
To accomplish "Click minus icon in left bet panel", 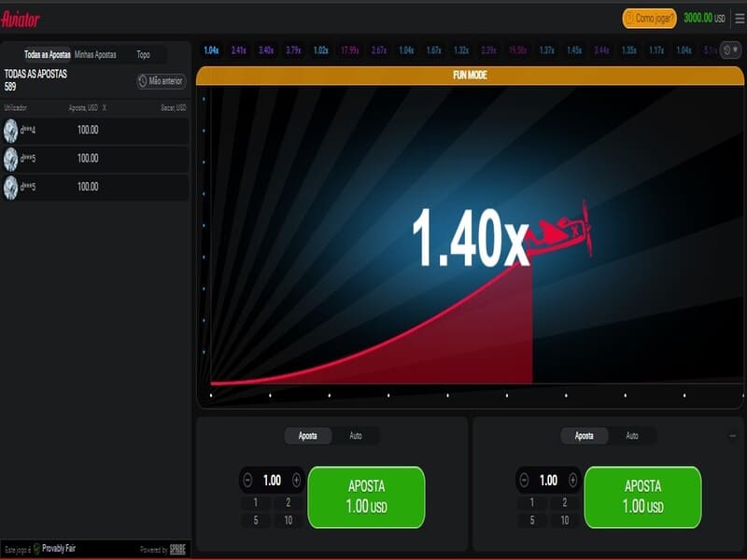I will pyautogui.click(x=247, y=480).
